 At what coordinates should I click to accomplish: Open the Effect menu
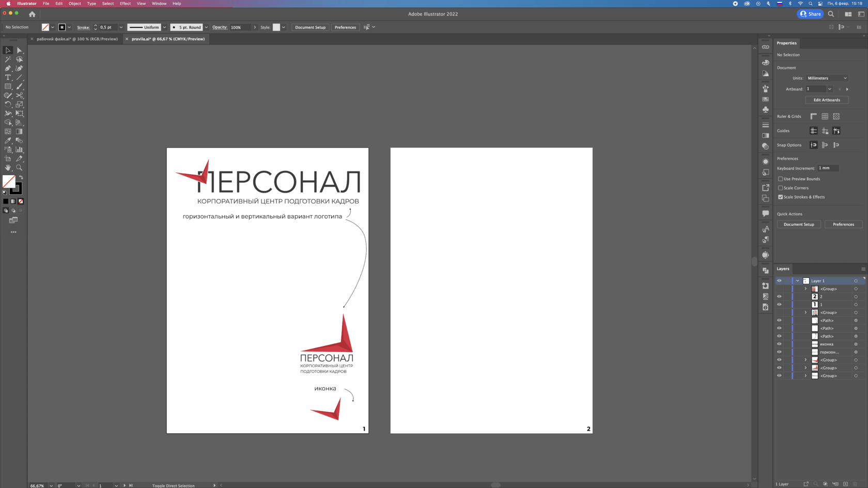pos(125,4)
